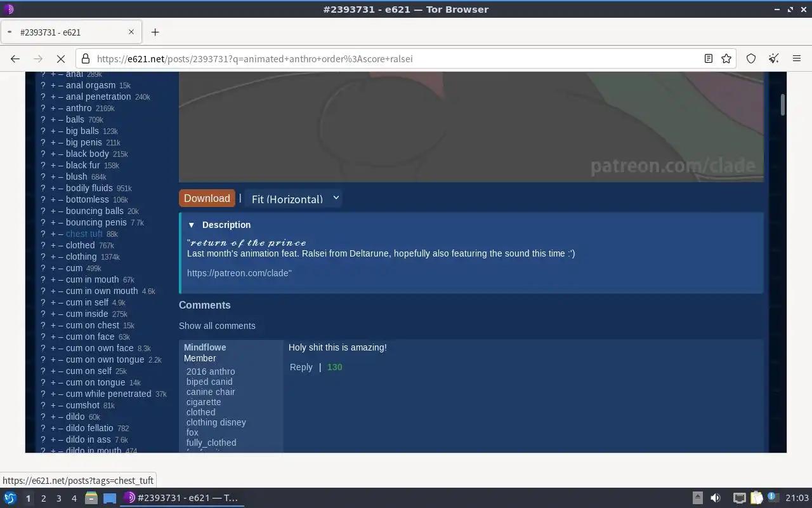812x508 pixels.
Task: Add clothing tag with its + sign
Action: pyautogui.click(x=53, y=257)
